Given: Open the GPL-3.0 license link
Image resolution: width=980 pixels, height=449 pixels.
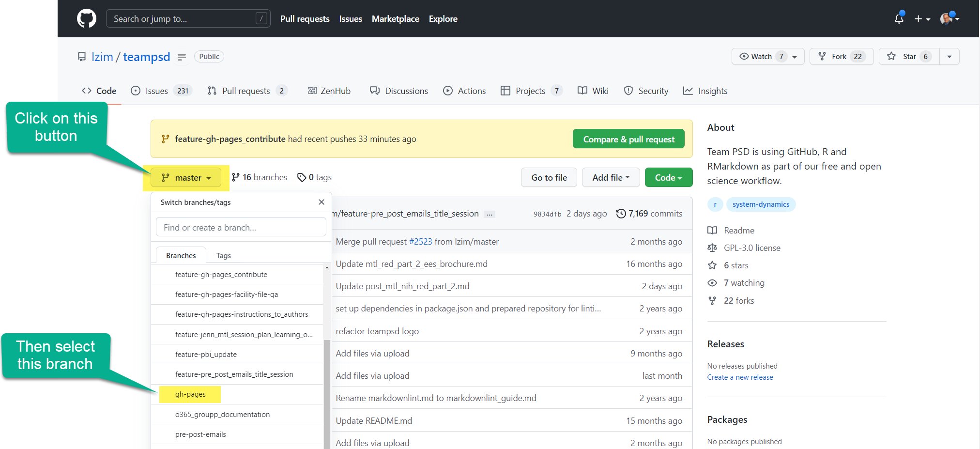Looking at the screenshot, I should click(744, 248).
